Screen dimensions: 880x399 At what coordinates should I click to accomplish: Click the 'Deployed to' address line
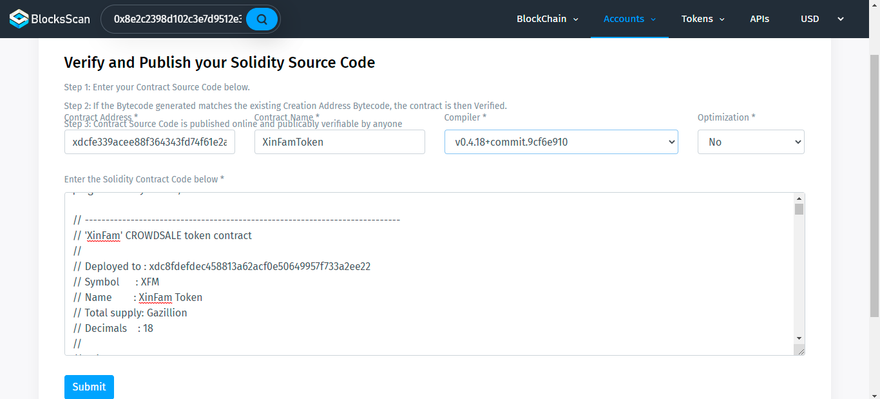(x=222, y=266)
